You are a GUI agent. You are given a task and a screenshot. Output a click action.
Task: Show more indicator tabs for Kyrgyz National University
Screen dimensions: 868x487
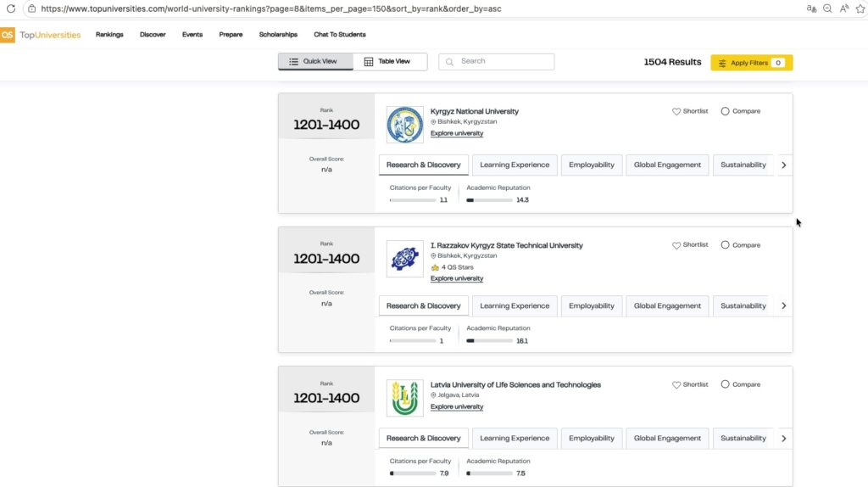click(783, 165)
